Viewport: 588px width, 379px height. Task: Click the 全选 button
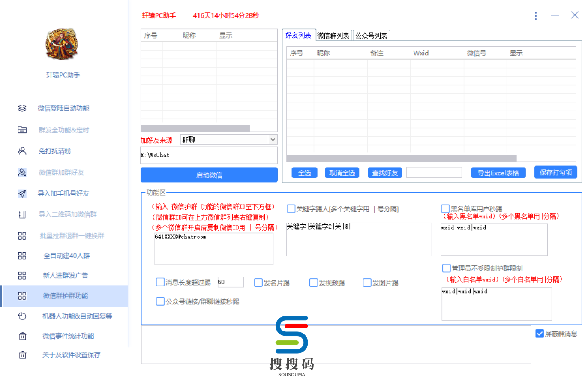click(304, 173)
